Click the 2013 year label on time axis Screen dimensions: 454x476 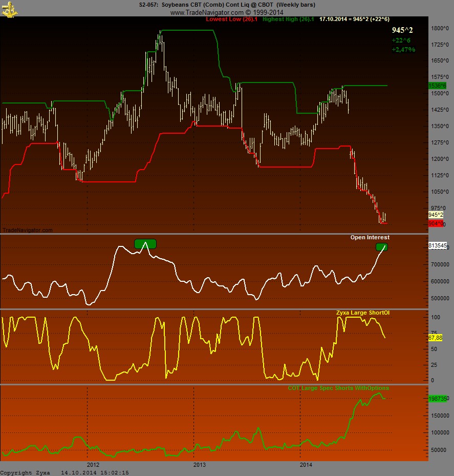coord(199,464)
